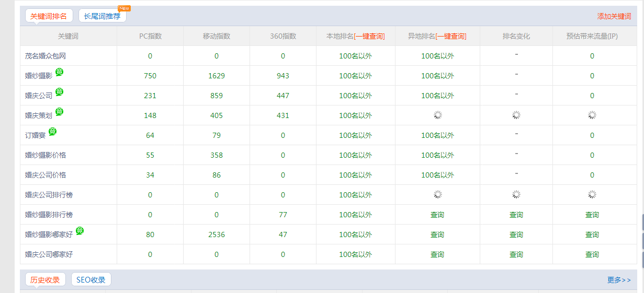Viewport: 644px width, 293px height.
Task: Click the keyword 婚庆策划
Action: [39, 115]
